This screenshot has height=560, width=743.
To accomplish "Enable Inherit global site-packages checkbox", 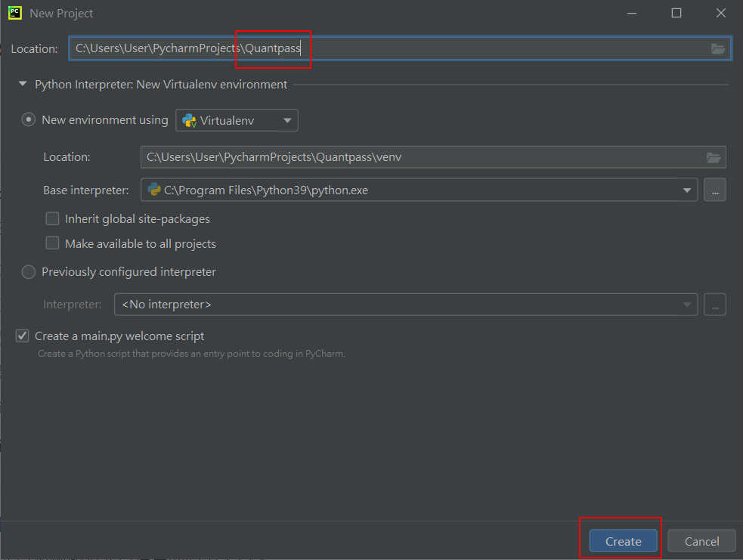I will coord(53,218).
